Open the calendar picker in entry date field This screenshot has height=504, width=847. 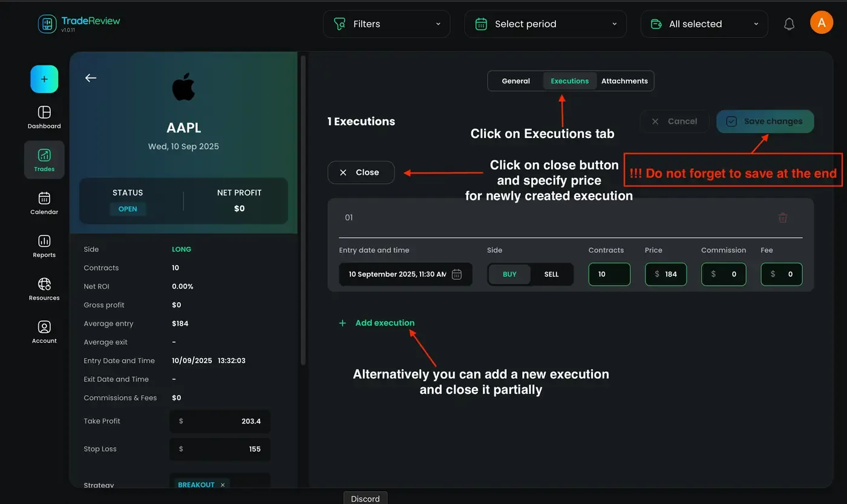457,274
